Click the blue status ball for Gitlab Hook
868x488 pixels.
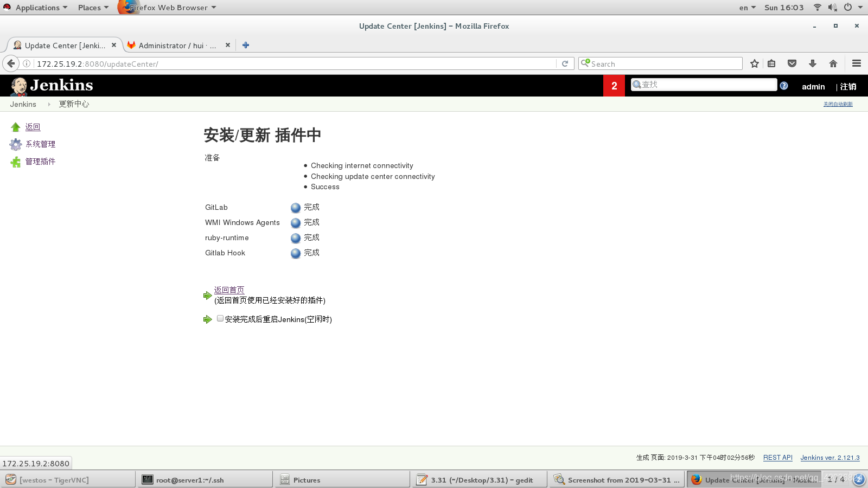tap(296, 253)
